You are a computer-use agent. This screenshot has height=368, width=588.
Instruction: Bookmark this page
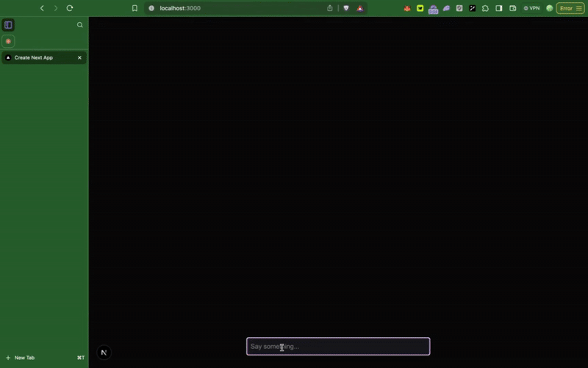click(135, 8)
